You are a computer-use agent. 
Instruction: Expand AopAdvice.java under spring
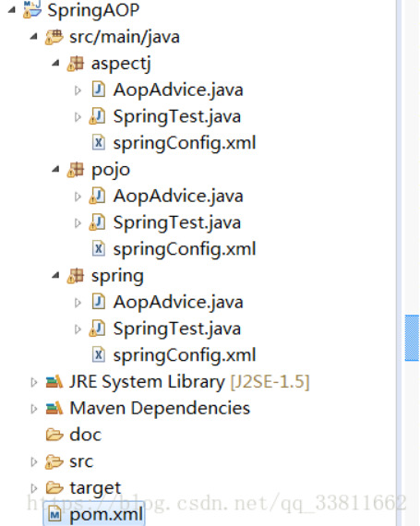tap(78, 303)
